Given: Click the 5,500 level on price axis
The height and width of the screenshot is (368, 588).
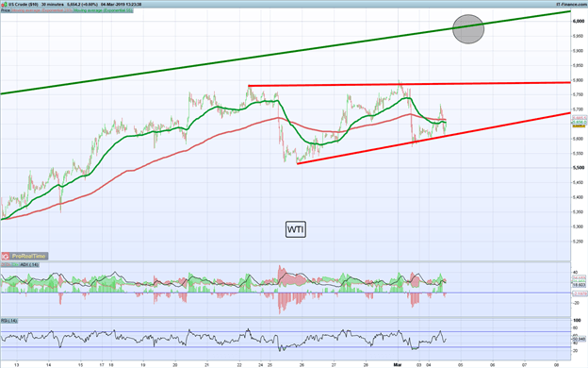Looking at the screenshot, I should (579, 168).
